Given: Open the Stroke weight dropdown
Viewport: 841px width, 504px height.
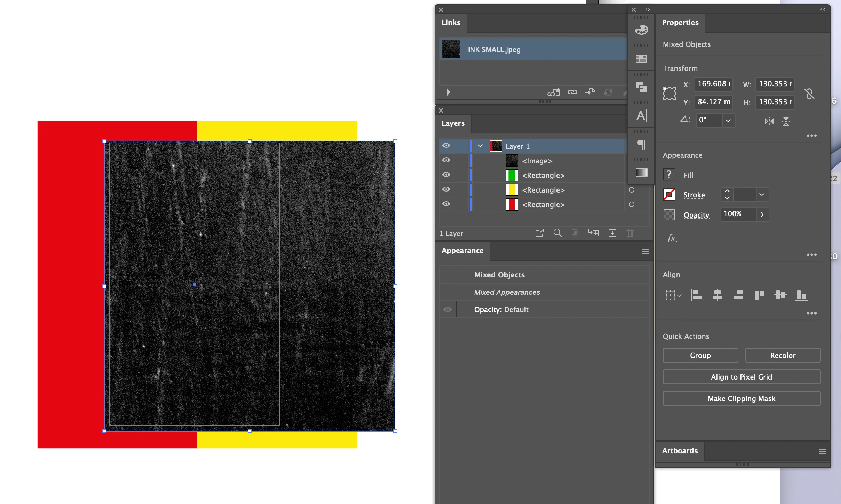Looking at the screenshot, I should pos(762,195).
